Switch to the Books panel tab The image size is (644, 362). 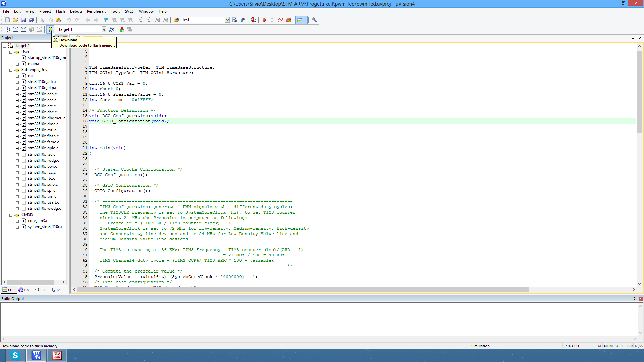tap(25, 290)
